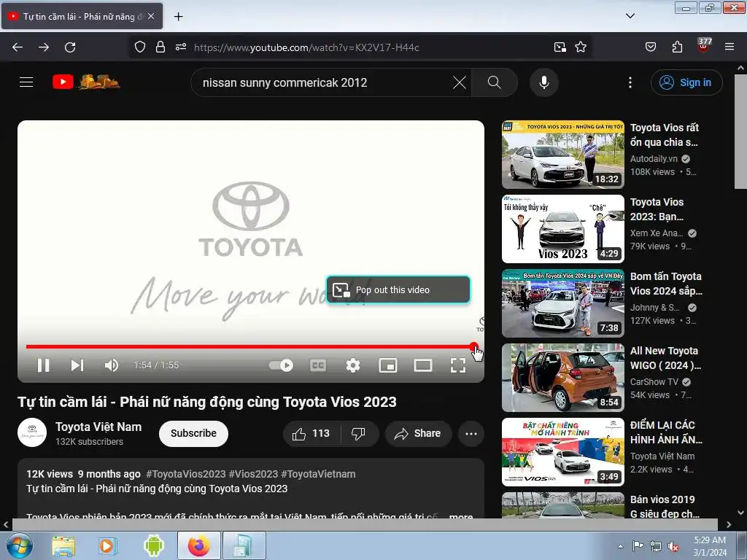Click the CarShow TV channel name
Image resolution: width=747 pixels, height=560 pixels.
654,381
